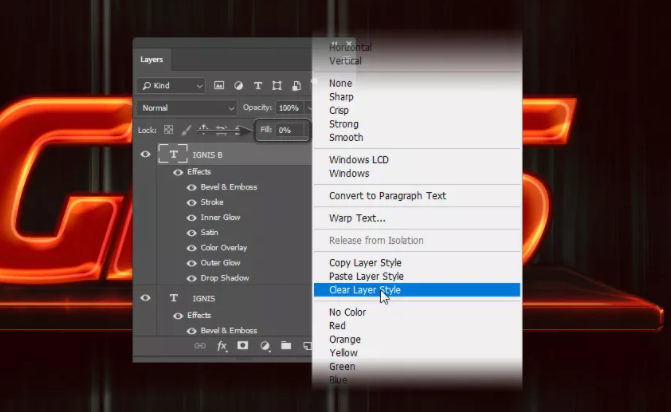Toggle Outer Glow effect visibility
Screen dimensions: 671x412
(x=191, y=264)
